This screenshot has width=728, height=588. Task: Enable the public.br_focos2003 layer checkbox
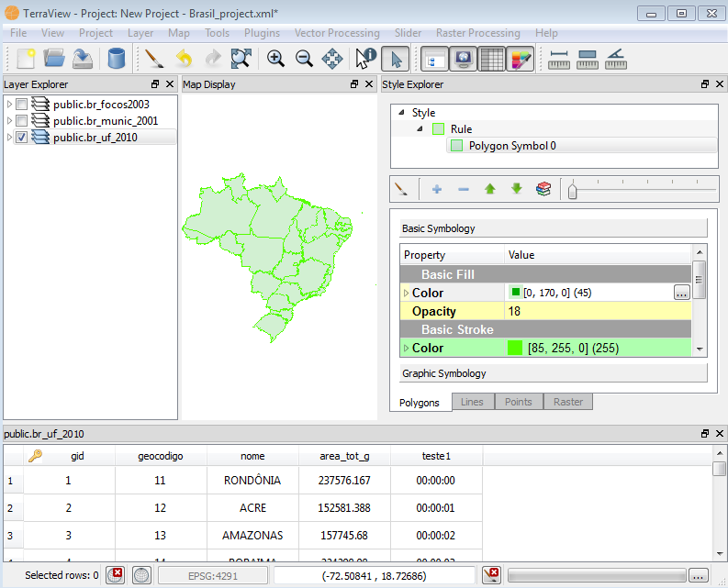22,105
